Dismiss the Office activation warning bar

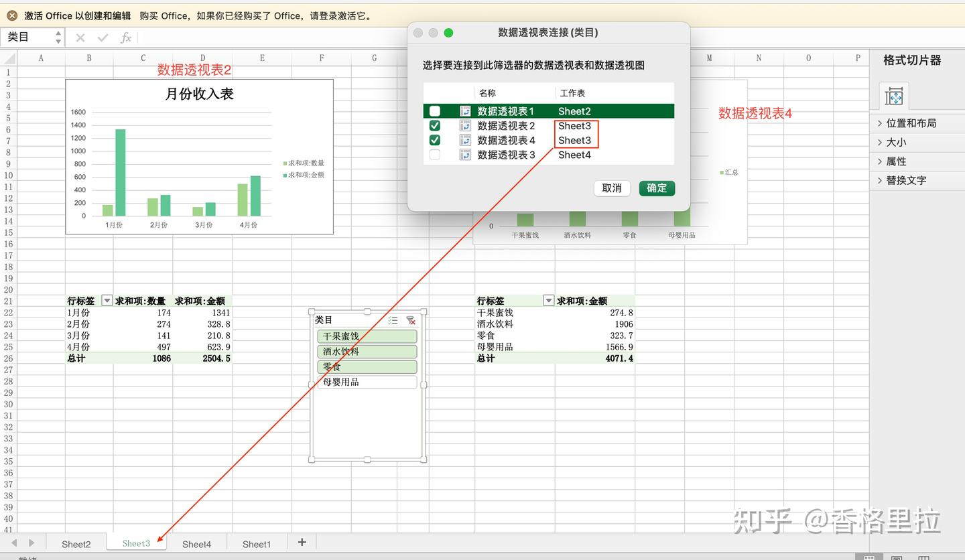point(12,15)
